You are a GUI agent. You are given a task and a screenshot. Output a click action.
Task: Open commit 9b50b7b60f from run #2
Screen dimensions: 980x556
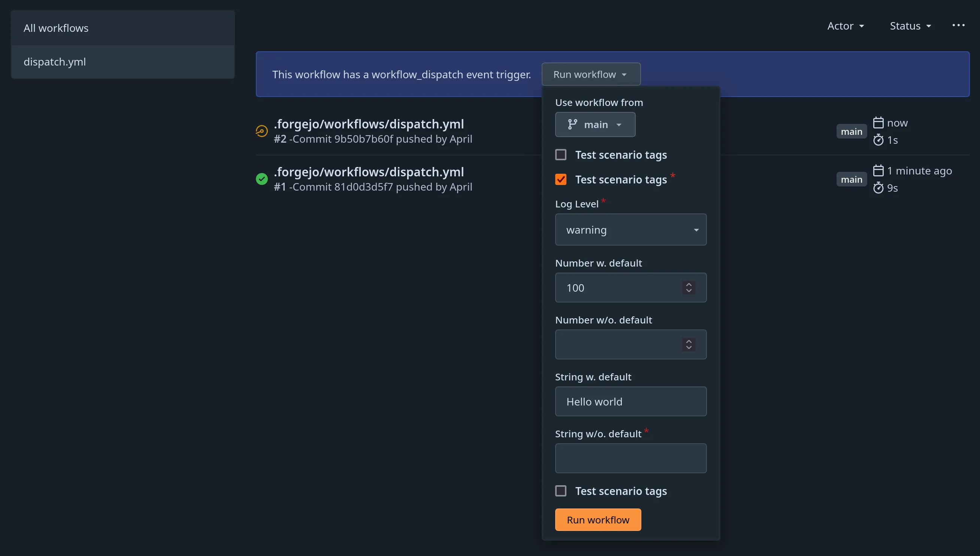(x=363, y=139)
